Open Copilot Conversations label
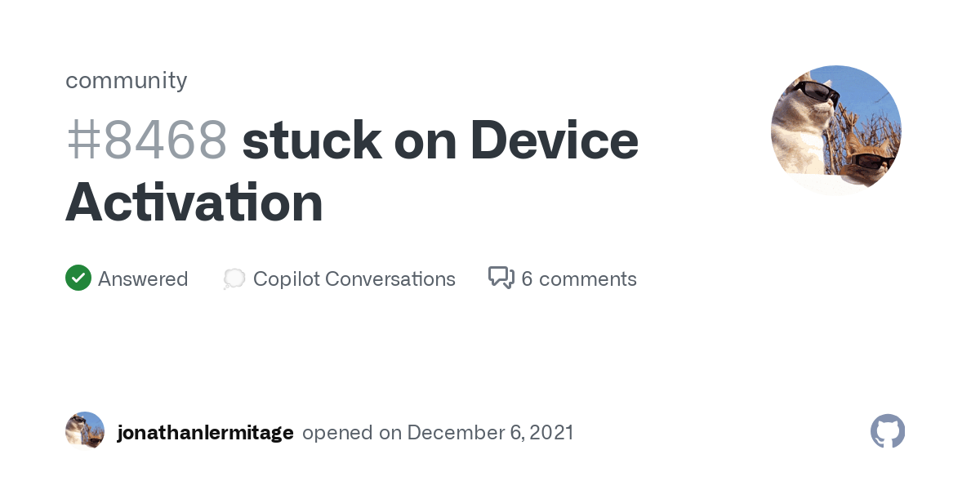980x490 pixels. point(354,279)
